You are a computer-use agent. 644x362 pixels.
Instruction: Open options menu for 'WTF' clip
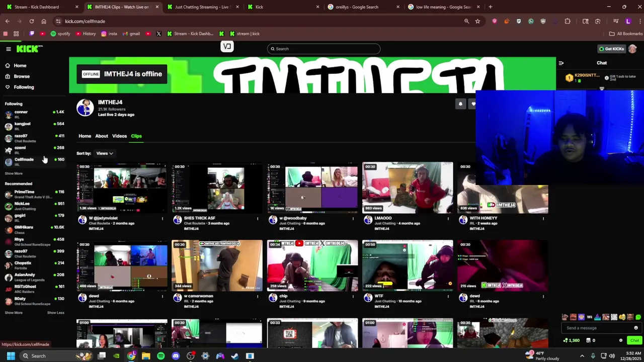[x=448, y=297]
